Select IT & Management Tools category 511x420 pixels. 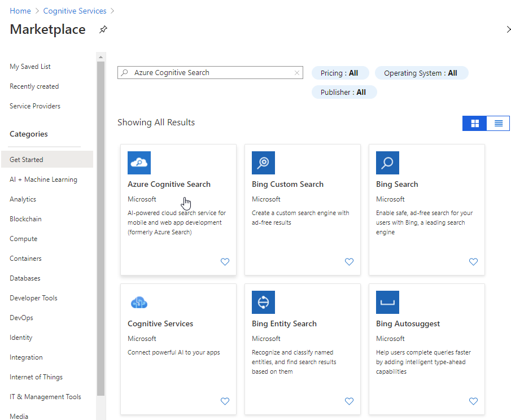(x=45, y=397)
